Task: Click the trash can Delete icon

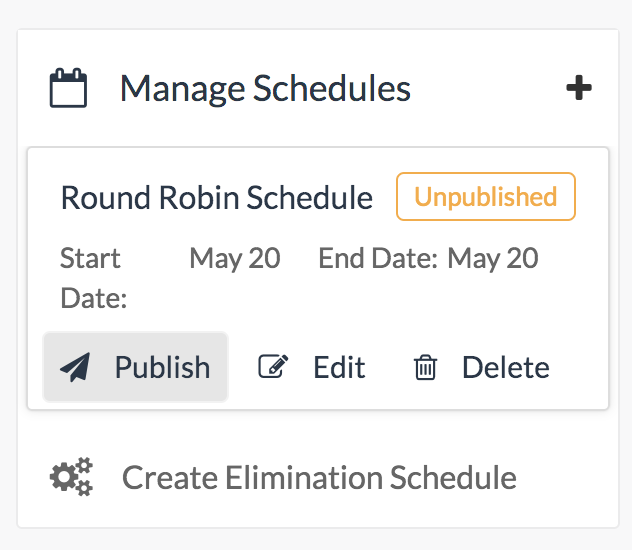Action: pos(426,368)
